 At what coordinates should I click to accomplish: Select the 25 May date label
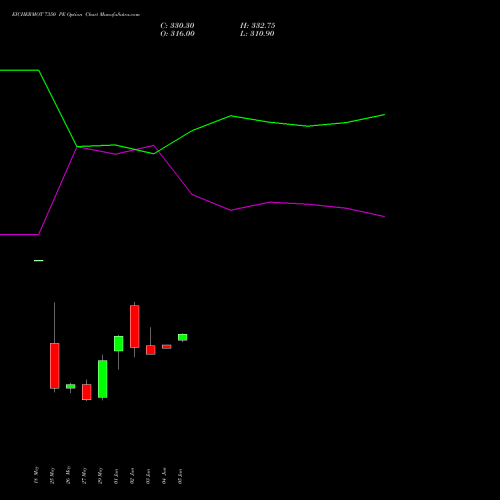(x=52, y=476)
